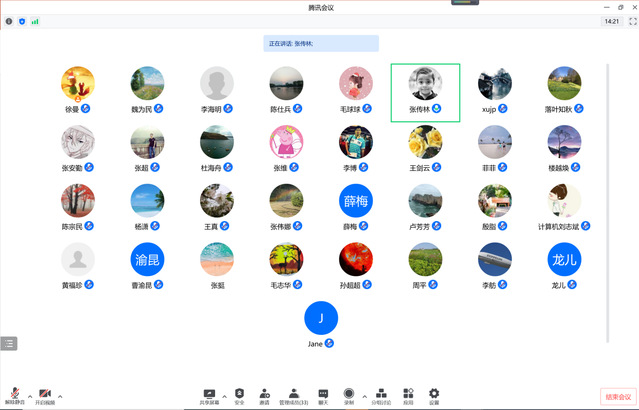Toggle meeting recording button
The width and height of the screenshot is (639, 410).
click(x=349, y=395)
